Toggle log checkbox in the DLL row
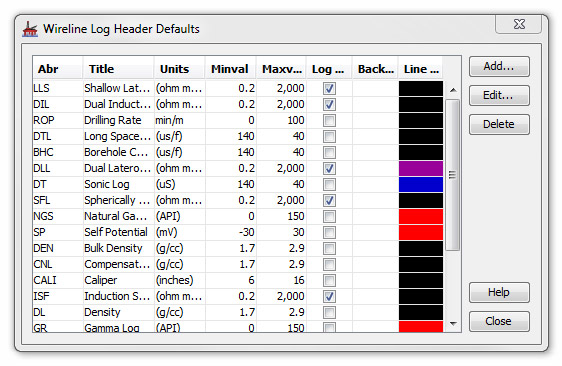562x366 pixels. pos(329,168)
